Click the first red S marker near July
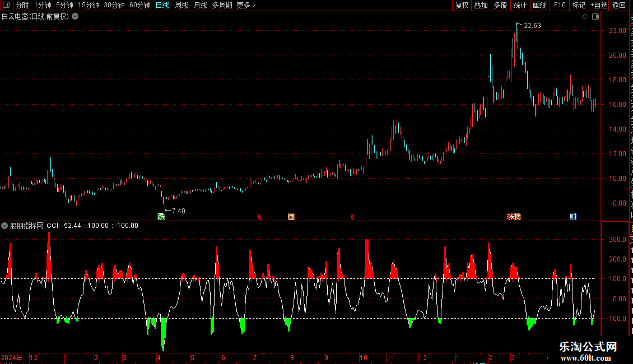 [259, 217]
